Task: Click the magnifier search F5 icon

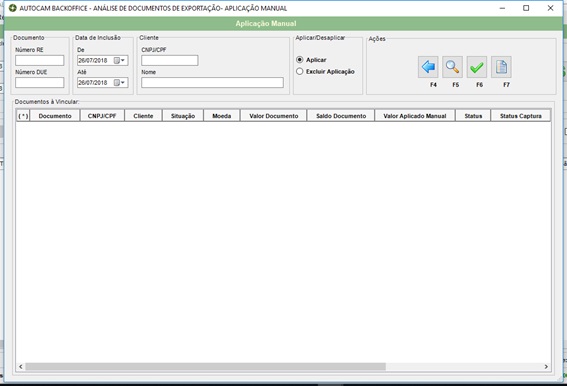Action: (x=452, y=67)
